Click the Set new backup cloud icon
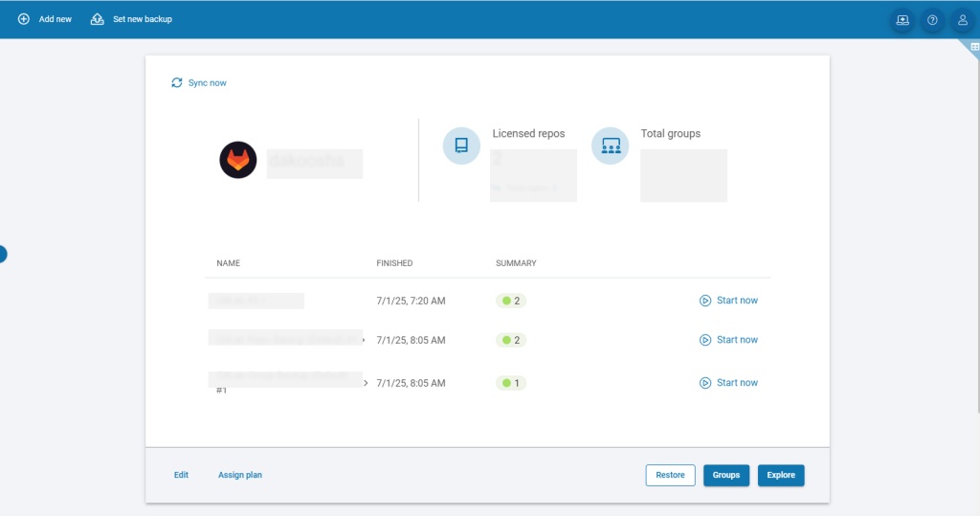The width and height of the screenshot is (980, 516). tap(97, 19)
